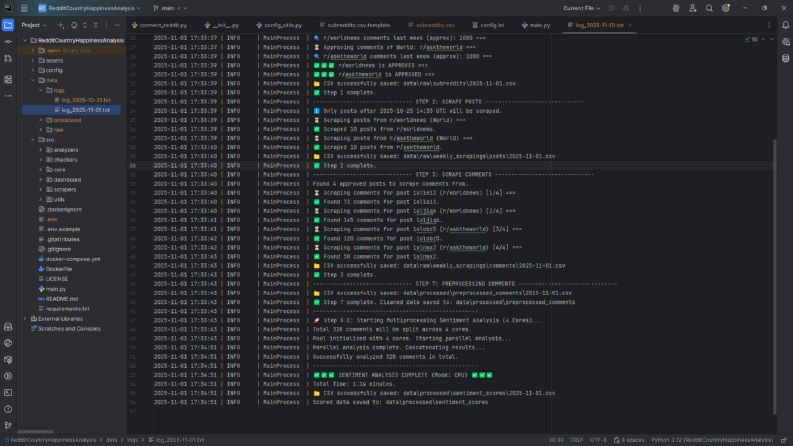Click the CRLF line separator widget

coord(577,440)
